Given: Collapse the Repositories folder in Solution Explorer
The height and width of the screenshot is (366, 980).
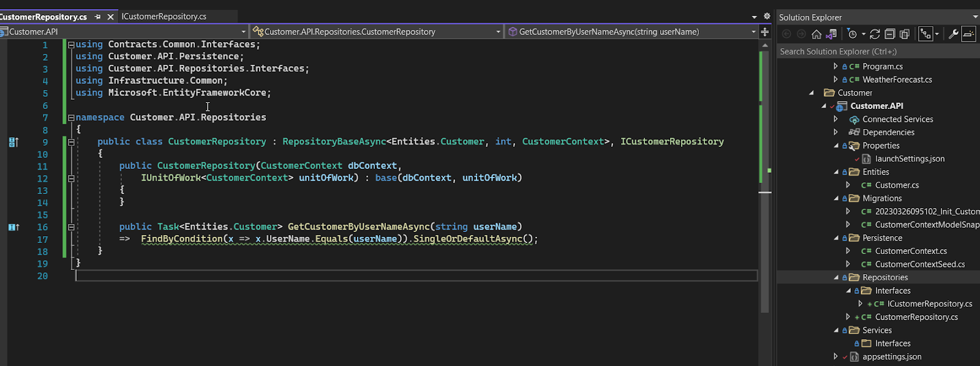Looking at the screenshot, I should (836, 278).
